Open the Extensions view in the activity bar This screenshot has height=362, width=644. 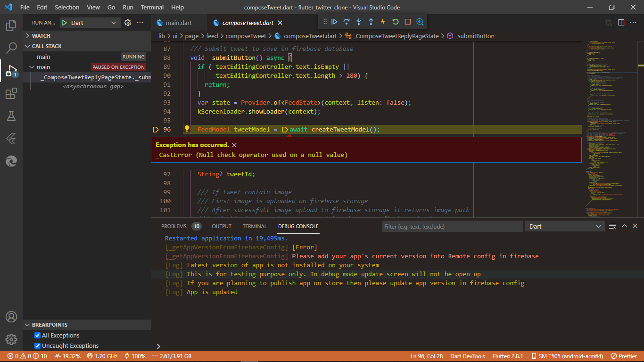tap(11, 93)
